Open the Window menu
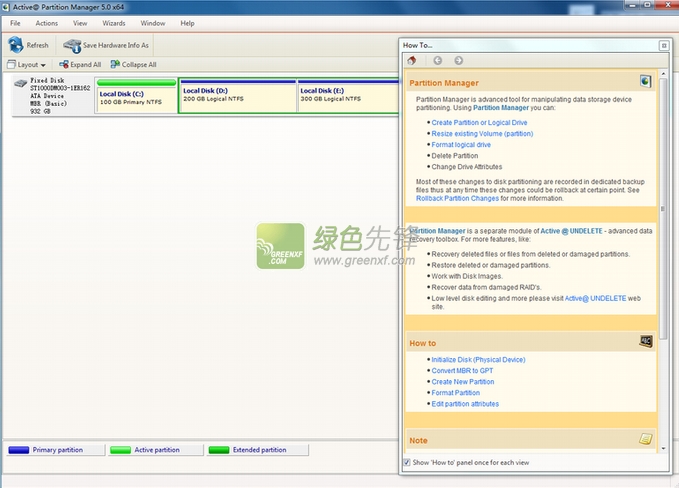The width and height of the screenshot is (679, 488). [153, 23]
